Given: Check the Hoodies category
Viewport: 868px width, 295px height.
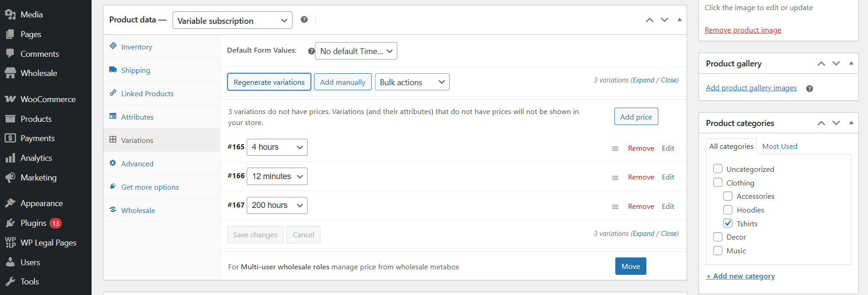Looking at the screenshot, I should click(x=728, y=210).
